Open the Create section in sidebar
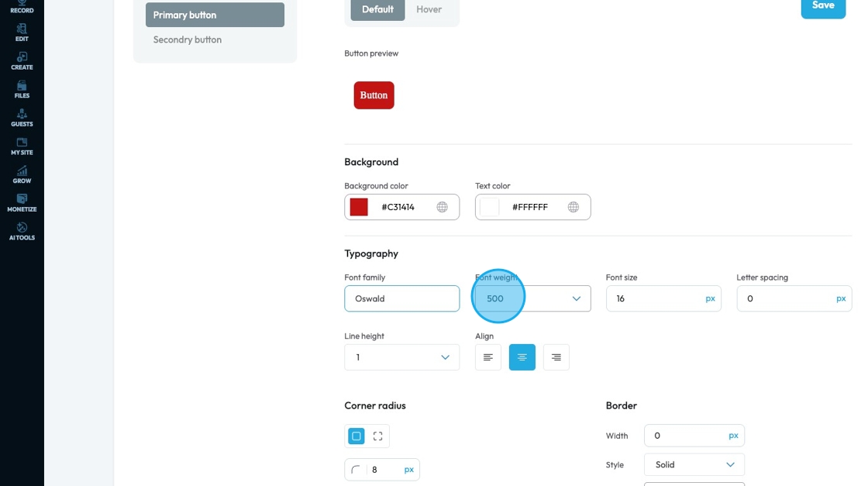Image resolution: width=868 pixels, height=486 pixels. [22, 61]
